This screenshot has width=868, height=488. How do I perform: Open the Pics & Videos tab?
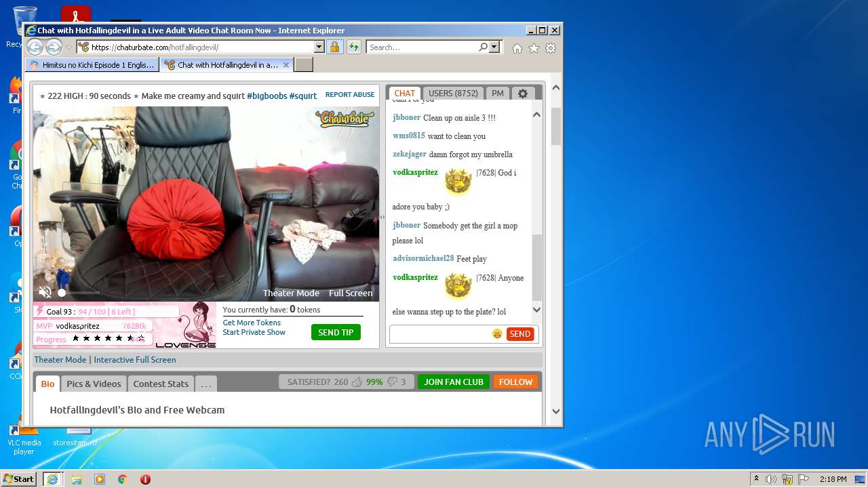coord(94,384)
